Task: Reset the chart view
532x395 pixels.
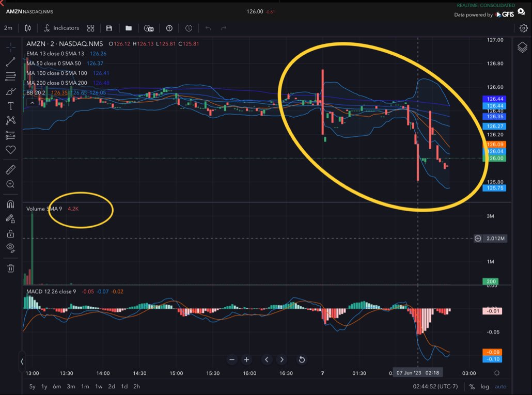Action: [302, 359]
